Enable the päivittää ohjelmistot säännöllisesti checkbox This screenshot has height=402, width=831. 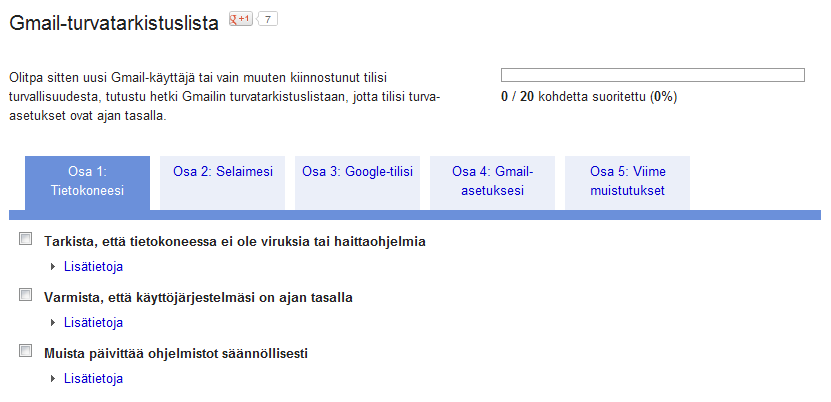26,352
